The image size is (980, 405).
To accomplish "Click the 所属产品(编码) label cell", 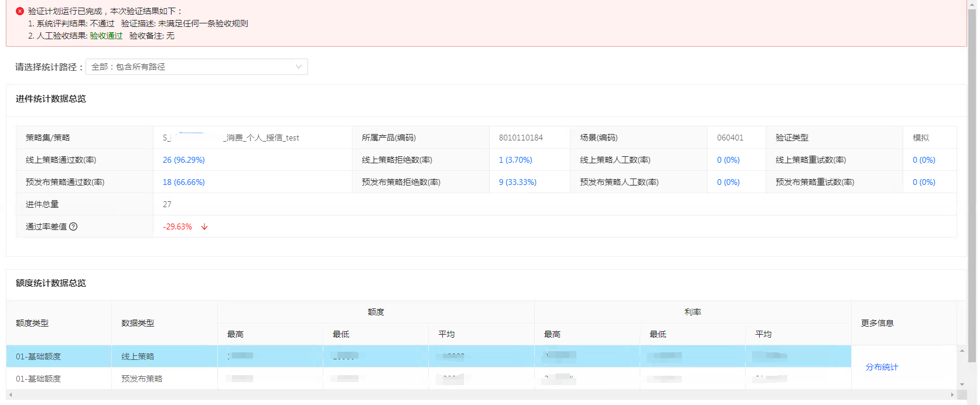I will pyautogui.click(x=421, y=138).
